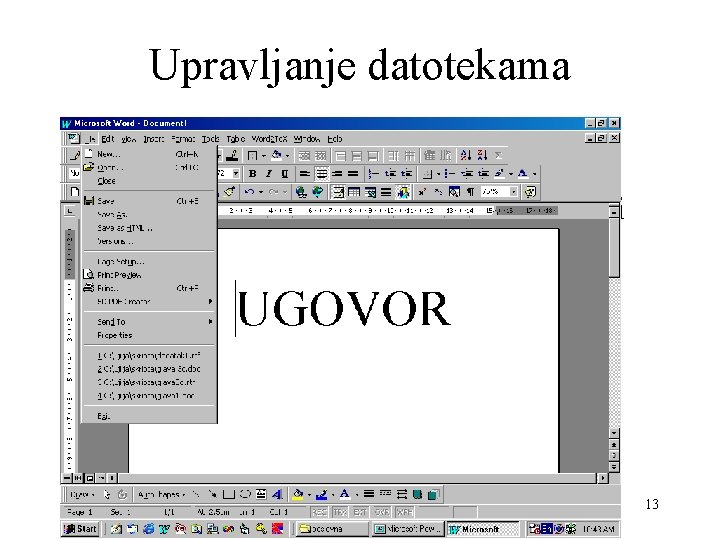Screen dimensions: 720x540
Task: Toggle Italic formatting button
Action: (269, 174)
